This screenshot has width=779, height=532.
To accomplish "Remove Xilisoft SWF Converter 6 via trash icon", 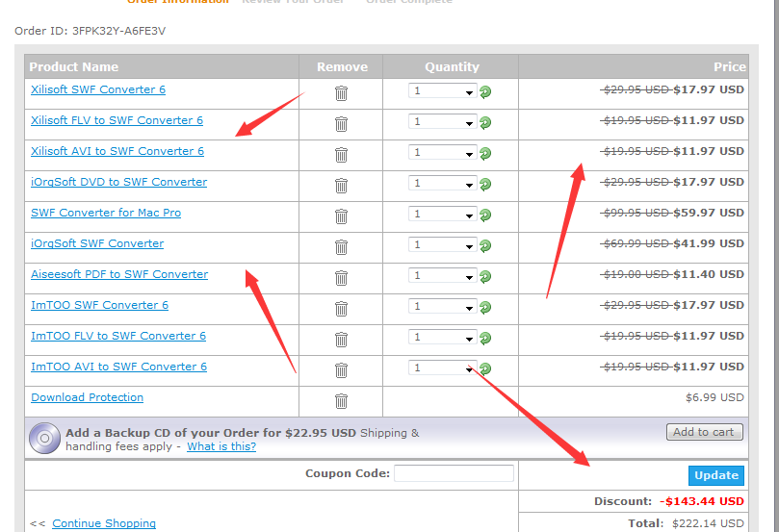I will (341, 92).
